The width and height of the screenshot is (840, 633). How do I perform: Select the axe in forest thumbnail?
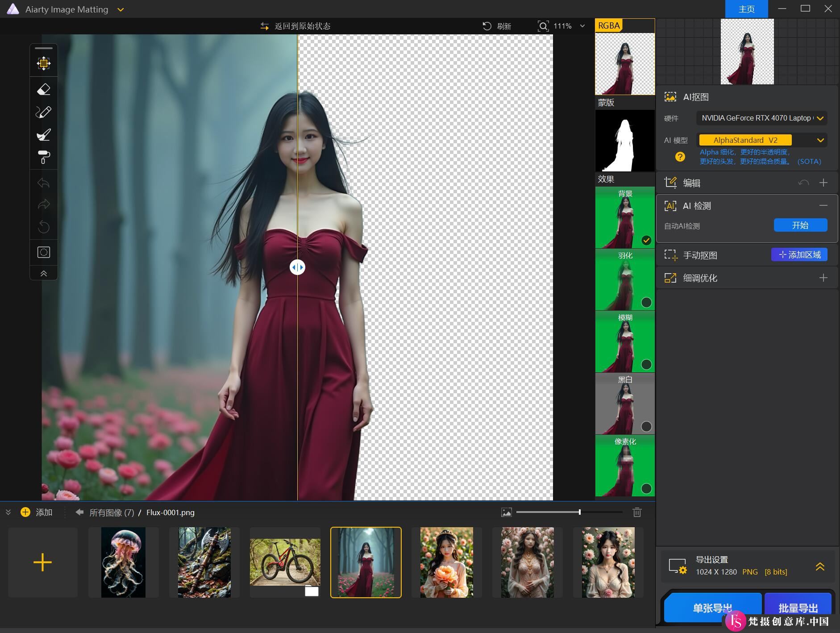coord(204,562)
